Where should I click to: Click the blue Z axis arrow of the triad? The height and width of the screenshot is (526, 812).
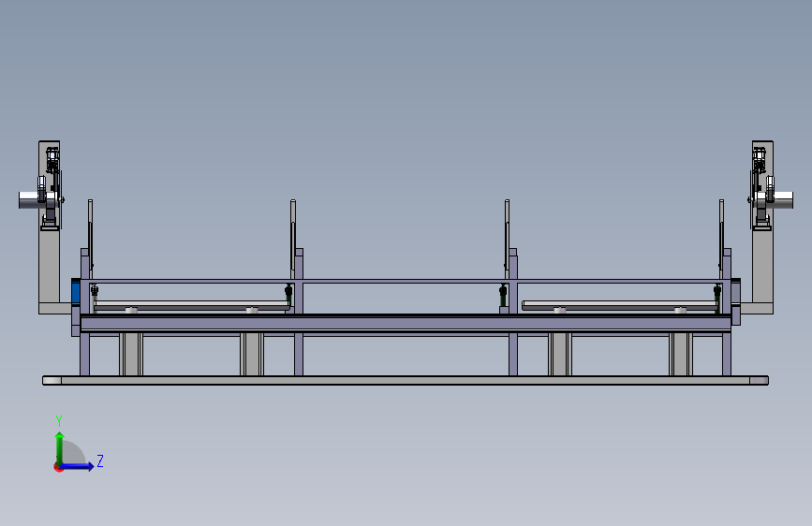[78, 466]
